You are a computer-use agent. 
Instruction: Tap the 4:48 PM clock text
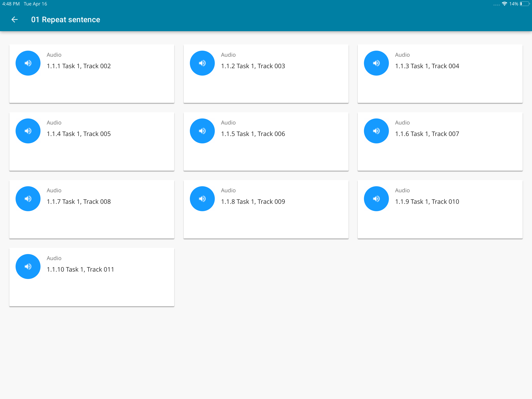click(x=11, y=4)
